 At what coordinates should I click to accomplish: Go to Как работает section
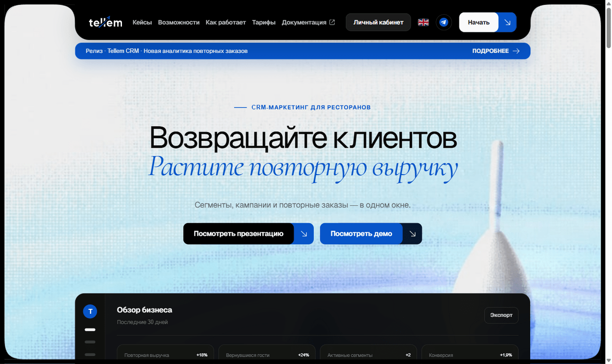(226, 22)
